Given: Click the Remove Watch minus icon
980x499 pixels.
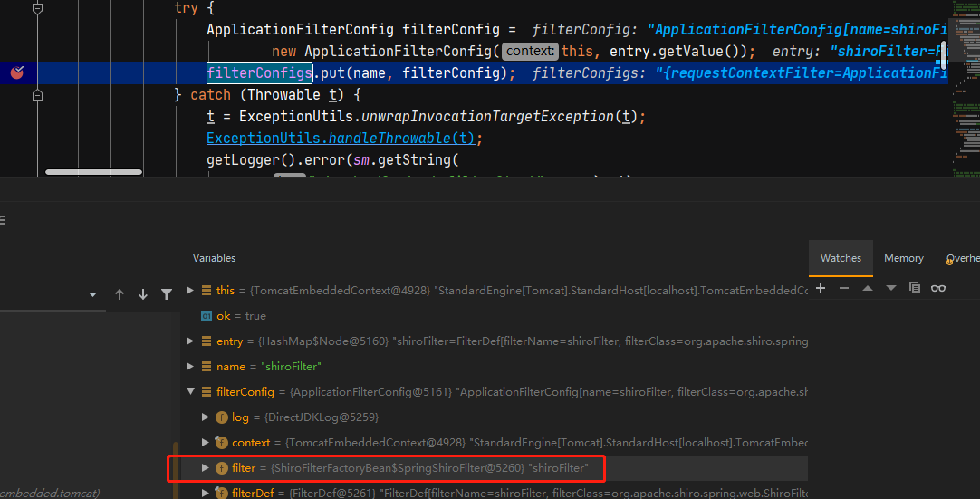Looking at the screenshot, I should [844, 288].
